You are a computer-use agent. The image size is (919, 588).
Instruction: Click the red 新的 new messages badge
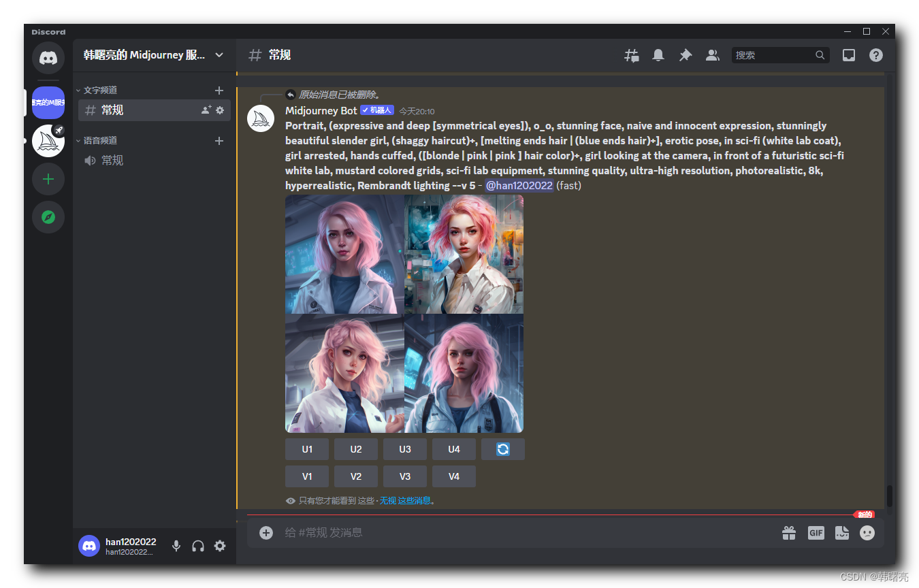click(864, 514)
